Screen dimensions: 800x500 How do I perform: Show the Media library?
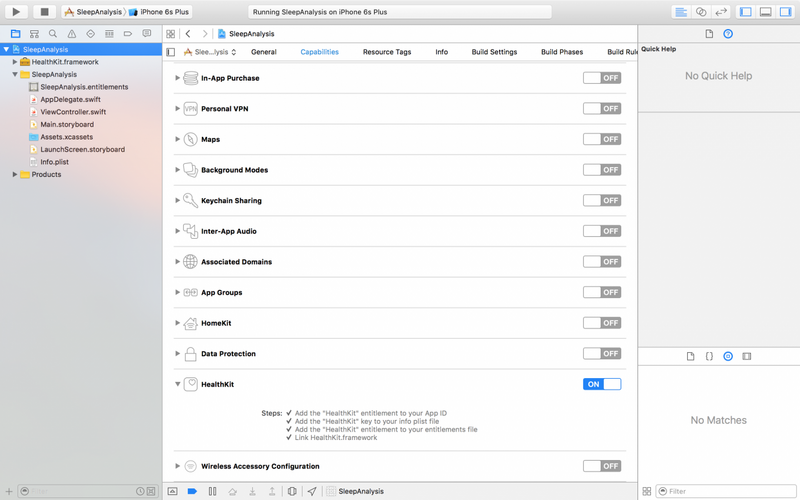(747, 356)
